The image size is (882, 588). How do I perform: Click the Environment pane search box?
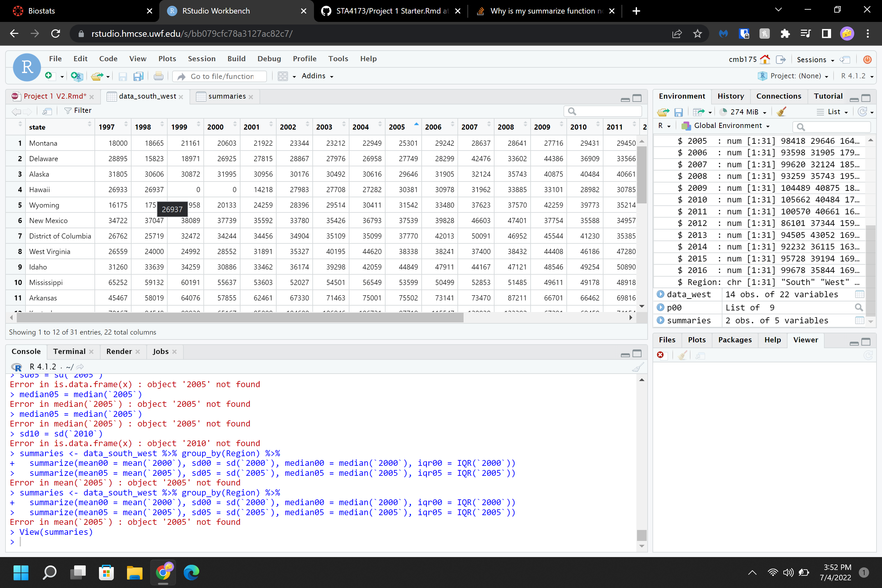[x=831, y=127]
